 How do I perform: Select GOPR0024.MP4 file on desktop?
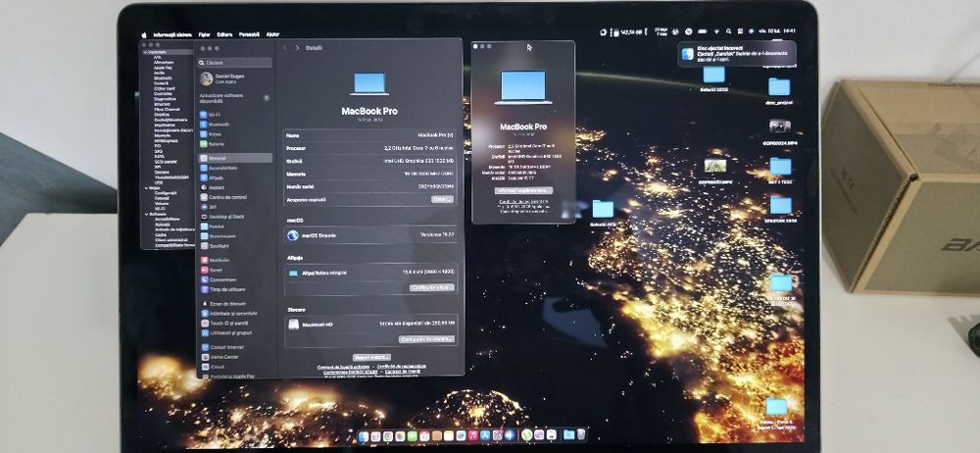779,131
